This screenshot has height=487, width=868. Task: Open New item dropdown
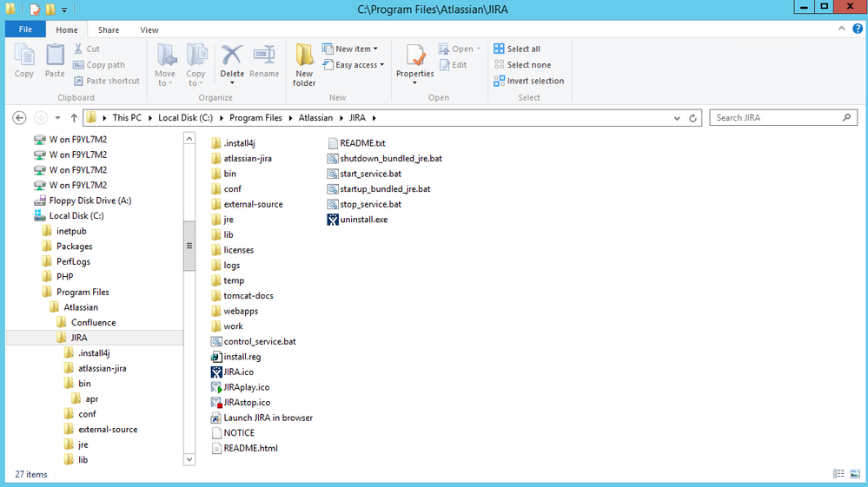coord(350,49)
